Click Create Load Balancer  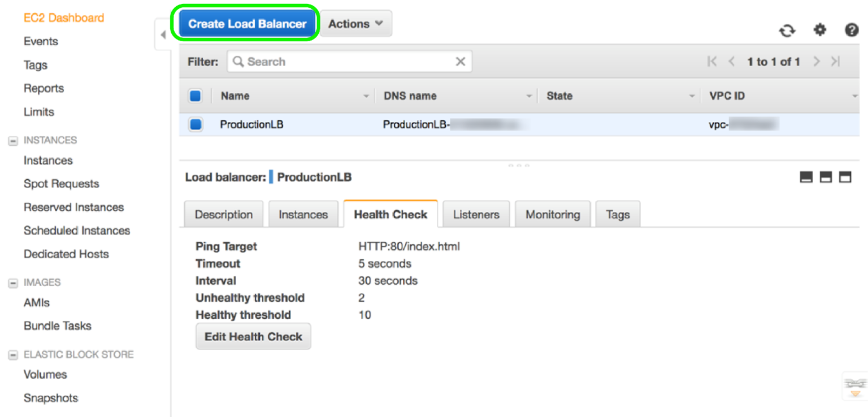(x=246, y=23)
